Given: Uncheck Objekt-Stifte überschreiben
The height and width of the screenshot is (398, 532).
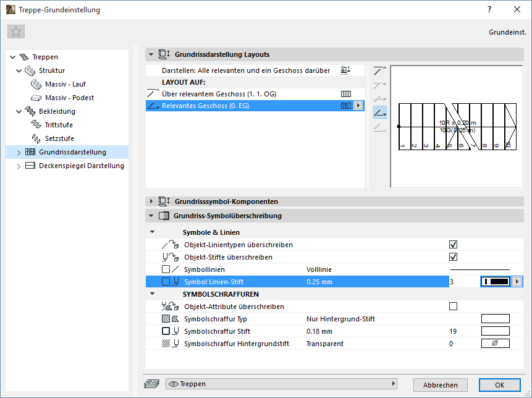Looking at the screenshot, I should 453,257.
